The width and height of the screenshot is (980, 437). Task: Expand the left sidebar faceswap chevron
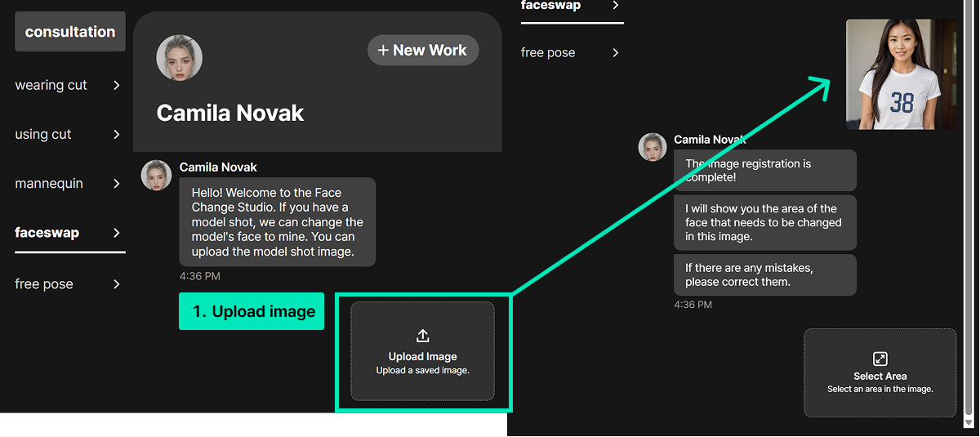click(x=117, y=233)
